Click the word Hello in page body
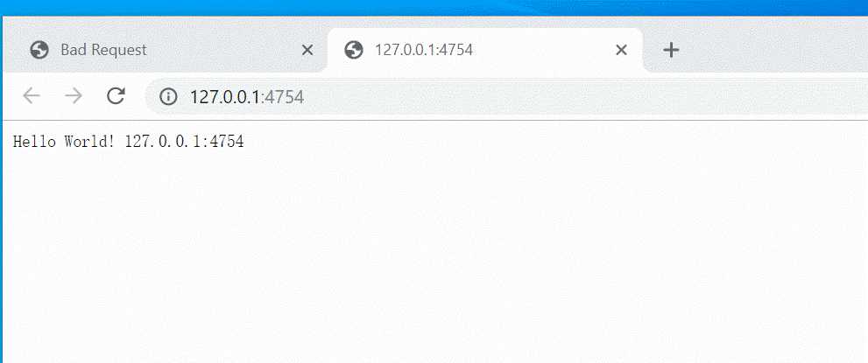Image resolution: width=868 pixels, height=363 pixels. tap(34, 142)
